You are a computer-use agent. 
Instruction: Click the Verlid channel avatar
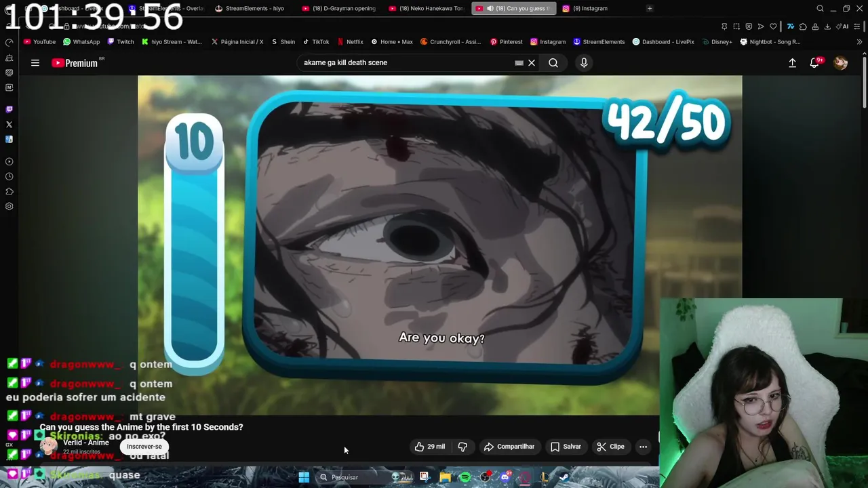[x=49, y=445]
